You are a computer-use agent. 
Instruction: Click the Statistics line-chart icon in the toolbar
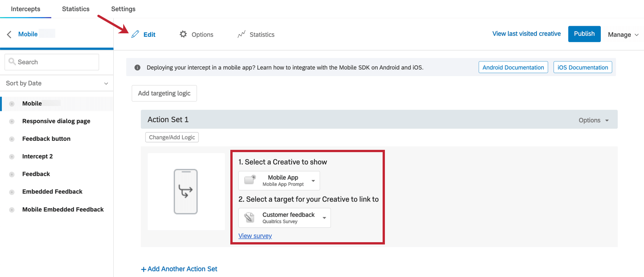(x=241, y=34)
